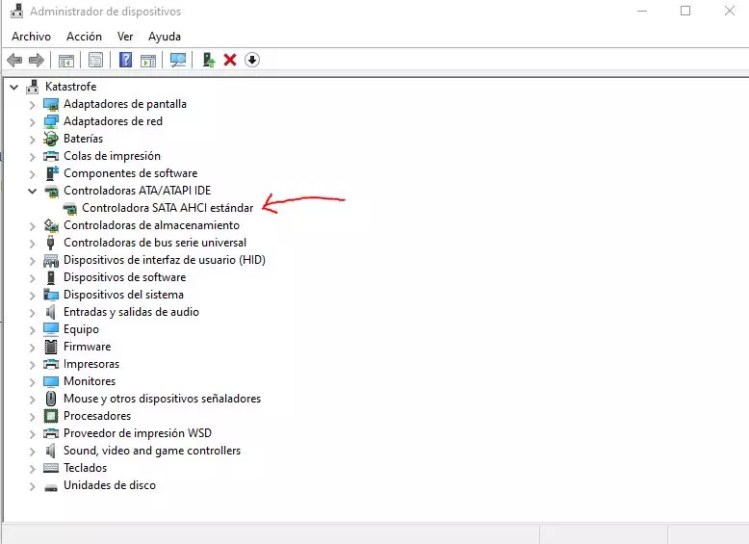Open the Ver menu
This screenshot has width=749, height=544.
click(125, 37)
